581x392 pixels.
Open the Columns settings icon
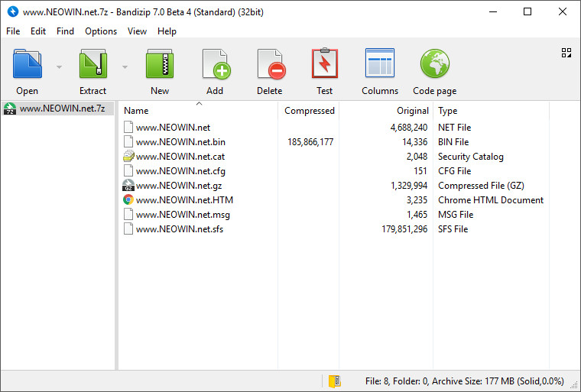coord(380,63)
